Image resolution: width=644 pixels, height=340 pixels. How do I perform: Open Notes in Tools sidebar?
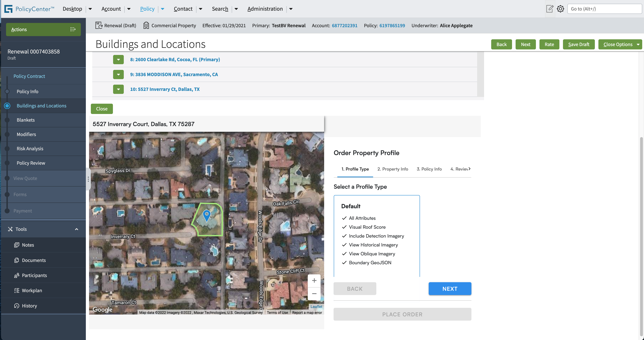(x=28, y=245)
